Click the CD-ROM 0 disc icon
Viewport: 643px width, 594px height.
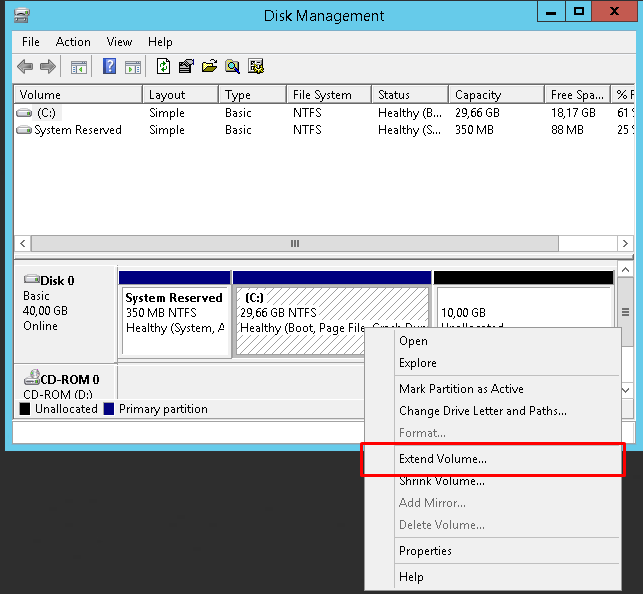coord(32,377)
